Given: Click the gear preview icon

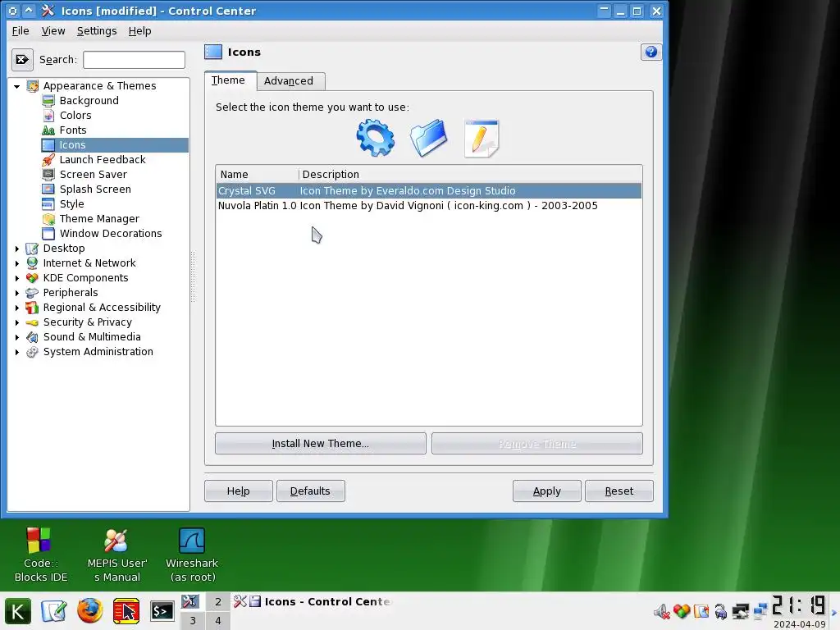Looking at the screenshot, I should click(x=376, y=138).
